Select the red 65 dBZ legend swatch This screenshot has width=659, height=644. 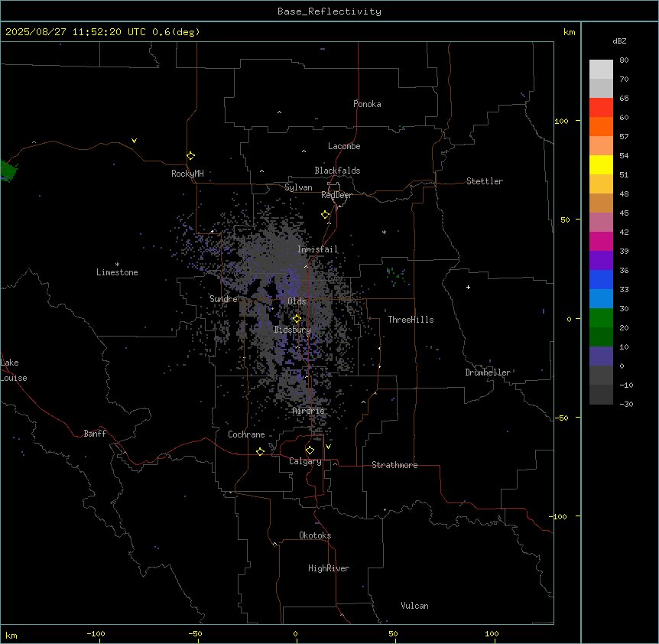coord(601,107)
